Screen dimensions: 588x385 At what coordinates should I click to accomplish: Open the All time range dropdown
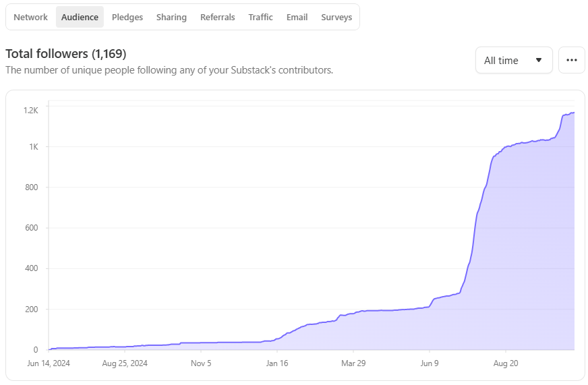514,61
